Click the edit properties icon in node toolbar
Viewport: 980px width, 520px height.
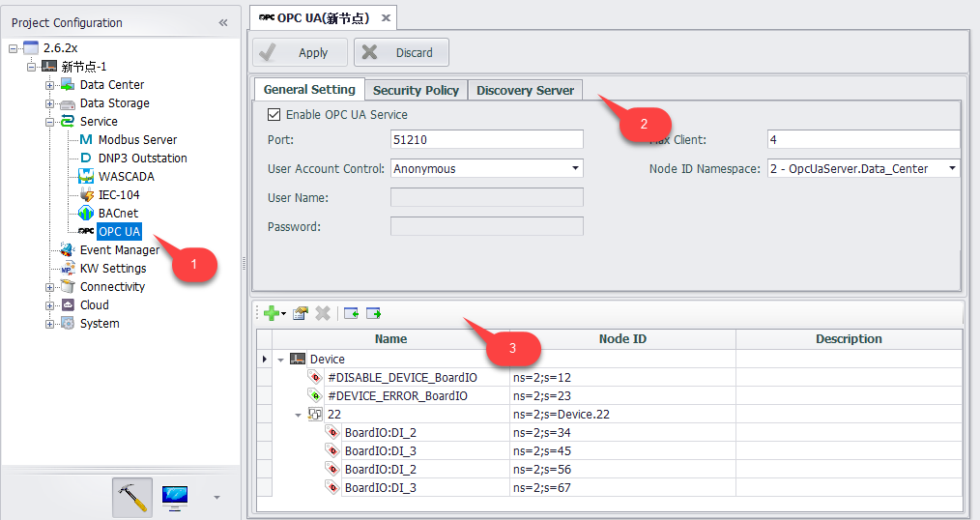point(301,313)
